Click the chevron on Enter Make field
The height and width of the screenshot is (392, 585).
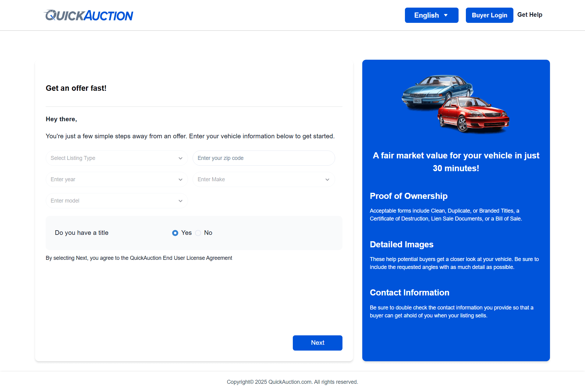tap(328, 179)
